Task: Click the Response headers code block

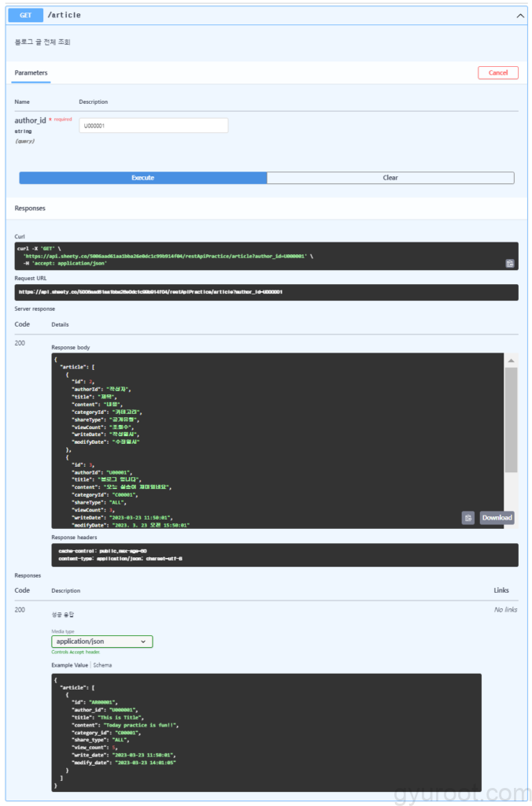Action: (284, 555)
